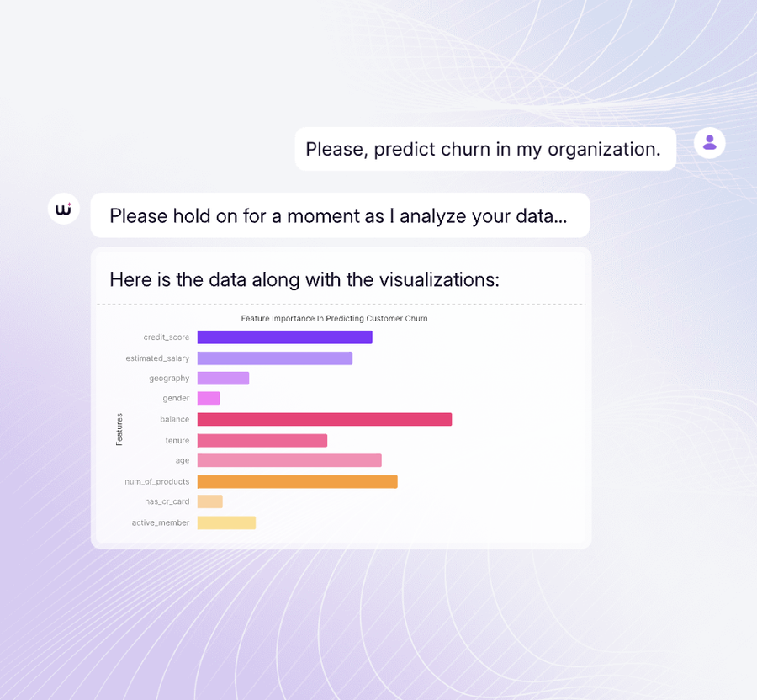Click the tenure bar
This screenshot has height=700, width=757.
262,440
